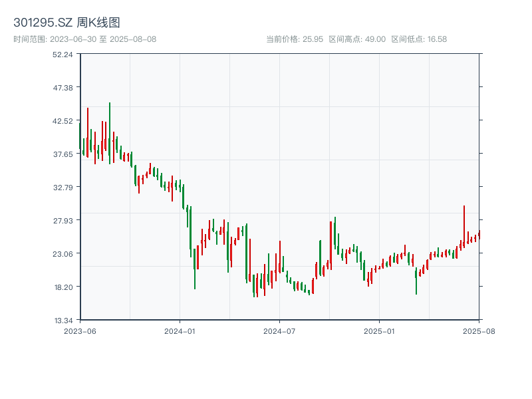Click the 区间高点 49.00 label
Screen dimensions: 532x399
click(357, 39)
